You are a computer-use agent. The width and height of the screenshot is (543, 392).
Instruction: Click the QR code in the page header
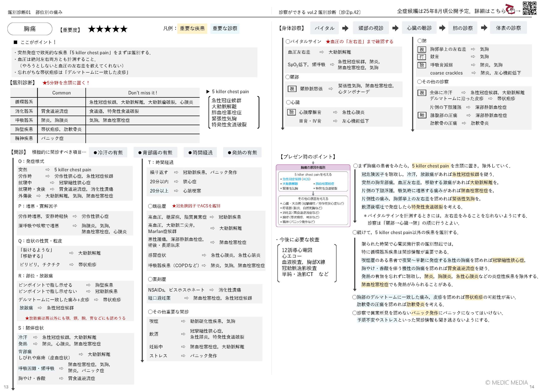click(529, 8)
